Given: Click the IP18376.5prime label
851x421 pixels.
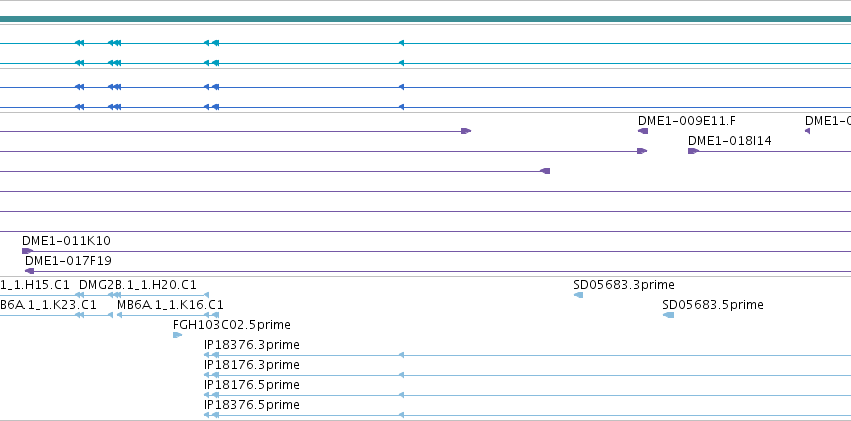Looking at the screenshot, I should tap(252, 405).
